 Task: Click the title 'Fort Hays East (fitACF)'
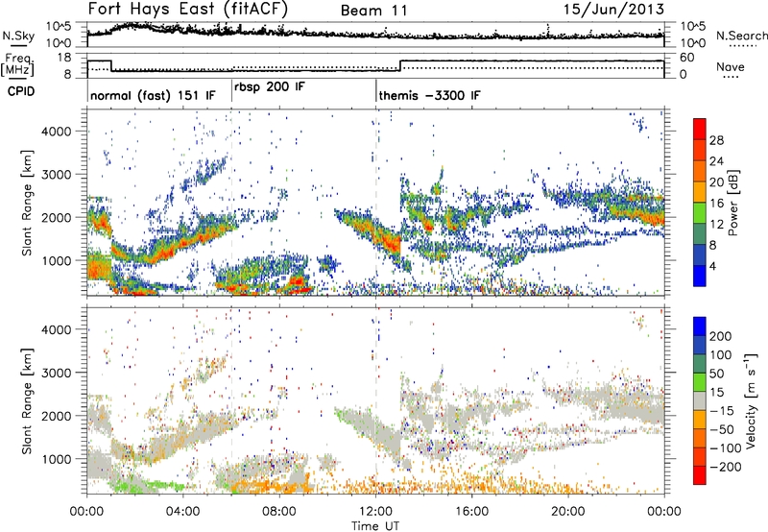[188, 10]
